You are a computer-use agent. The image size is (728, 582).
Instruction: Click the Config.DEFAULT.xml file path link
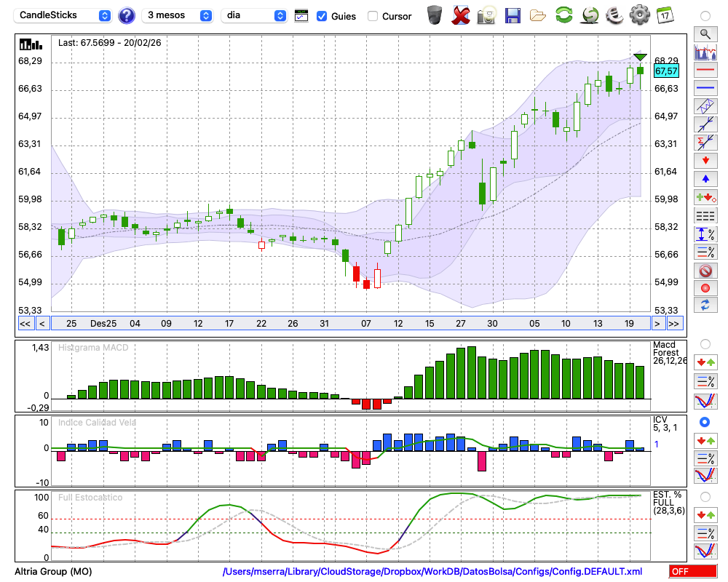[432, 572]
